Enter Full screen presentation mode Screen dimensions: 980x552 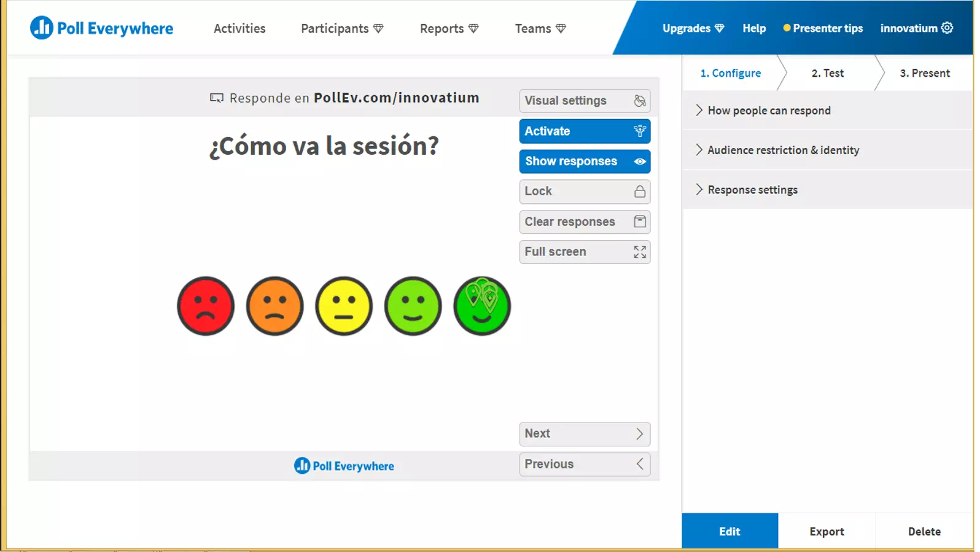pos(584,252)
